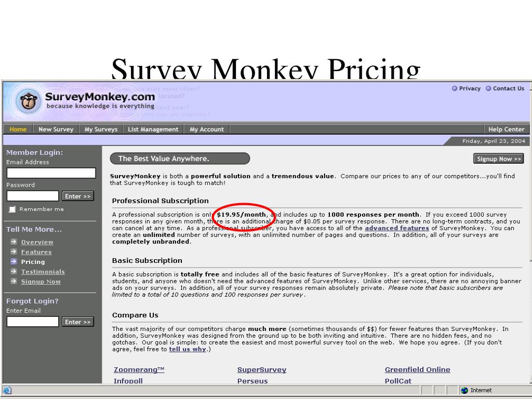Open the Perseus competitor link
Viewport: 532px width, 399px height.
[x=252, y=381]
